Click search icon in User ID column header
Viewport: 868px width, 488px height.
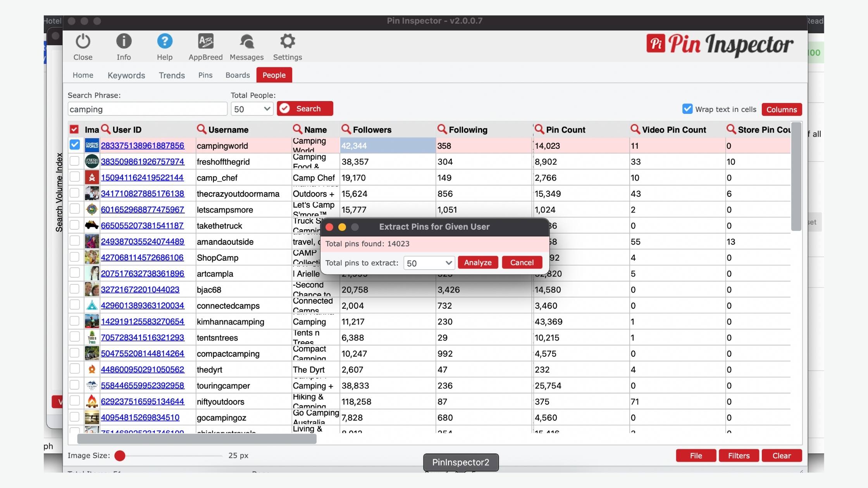click(106, 129)
